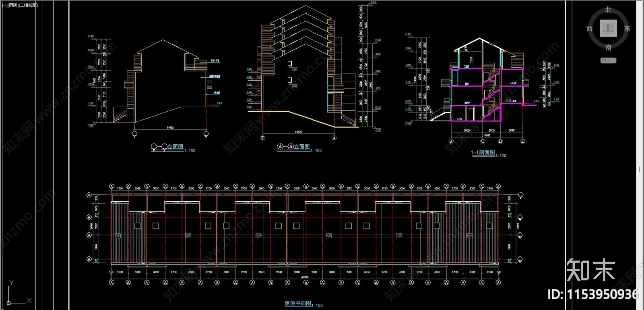Select axis bubble C under section drawing

(483, 141)
